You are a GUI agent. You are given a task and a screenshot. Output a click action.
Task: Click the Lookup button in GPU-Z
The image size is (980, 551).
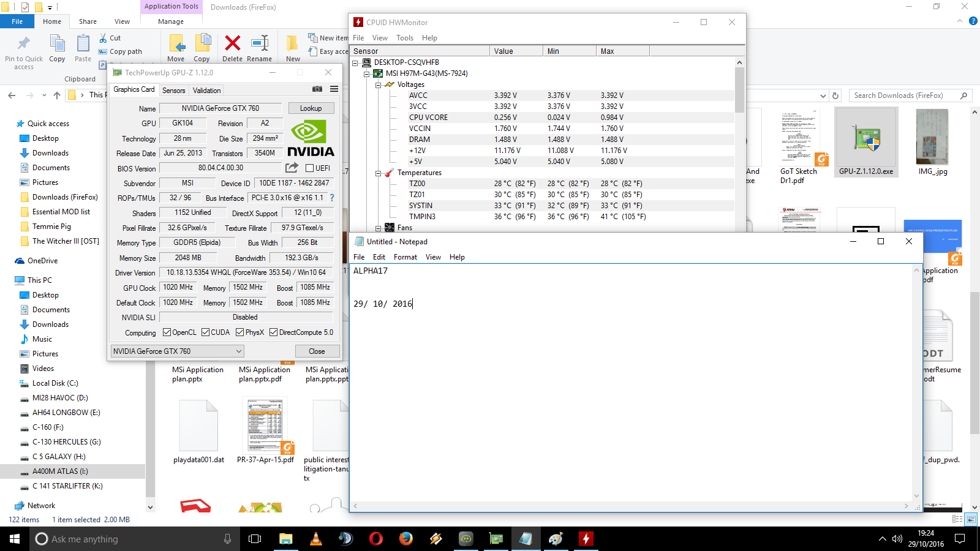(311, 108)
